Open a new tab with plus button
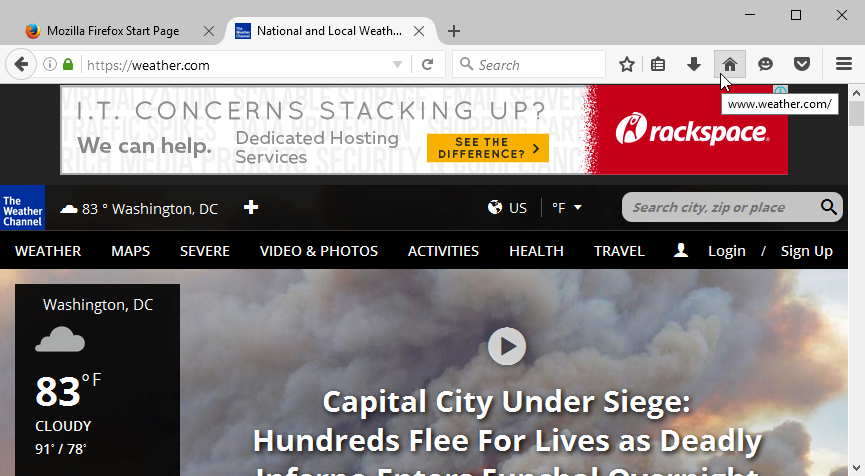Image resolution: width=865 pixels, height=476 pixels. (x=454, y=31)
